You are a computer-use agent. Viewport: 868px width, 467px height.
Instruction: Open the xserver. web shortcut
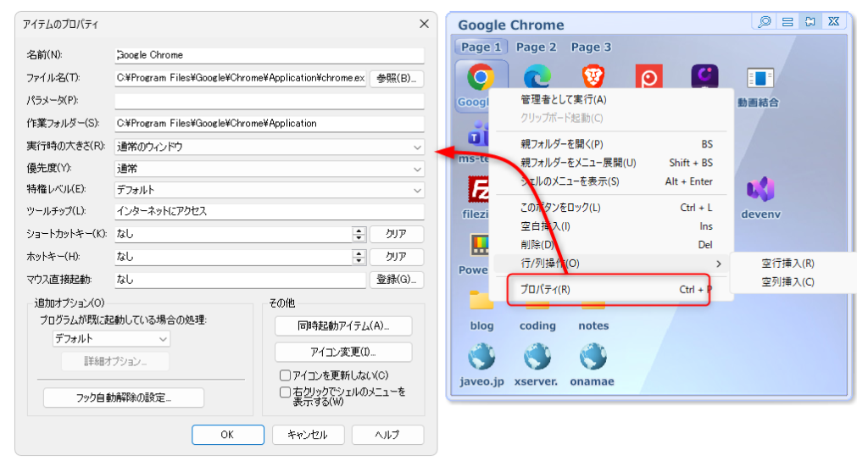[x=537, y=357]
